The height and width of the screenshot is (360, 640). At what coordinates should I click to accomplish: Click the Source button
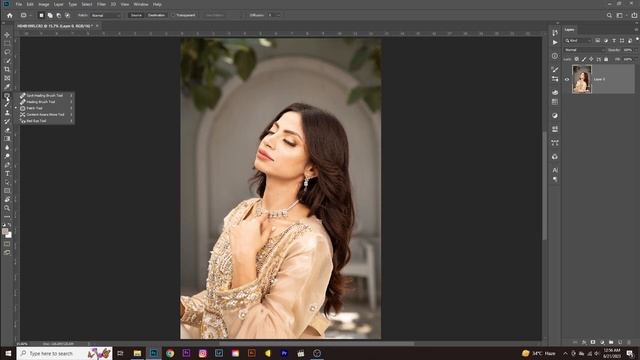pos(136,15)
